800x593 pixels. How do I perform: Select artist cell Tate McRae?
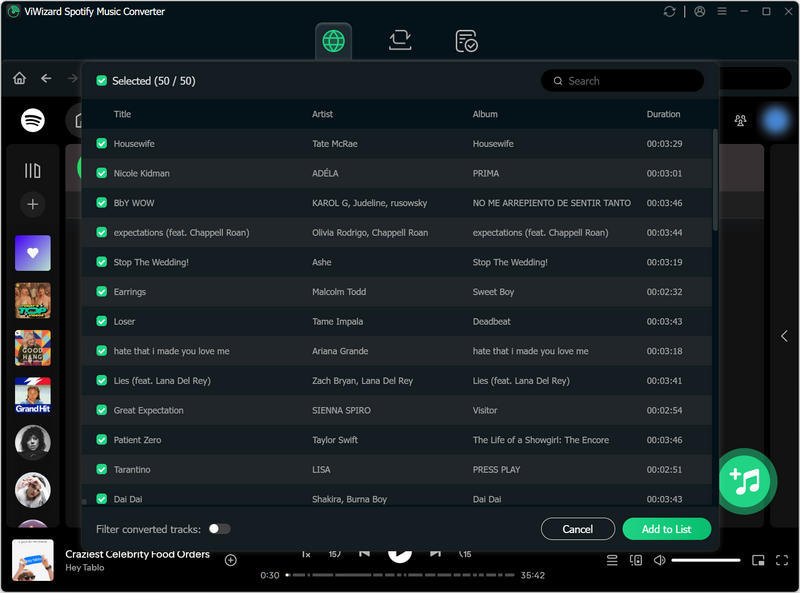335,143
